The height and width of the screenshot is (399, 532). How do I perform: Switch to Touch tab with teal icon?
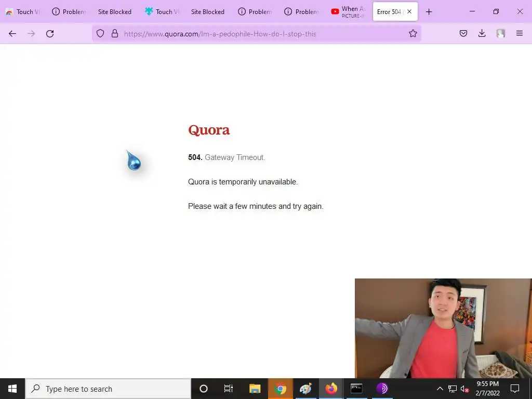coord(163,11)
